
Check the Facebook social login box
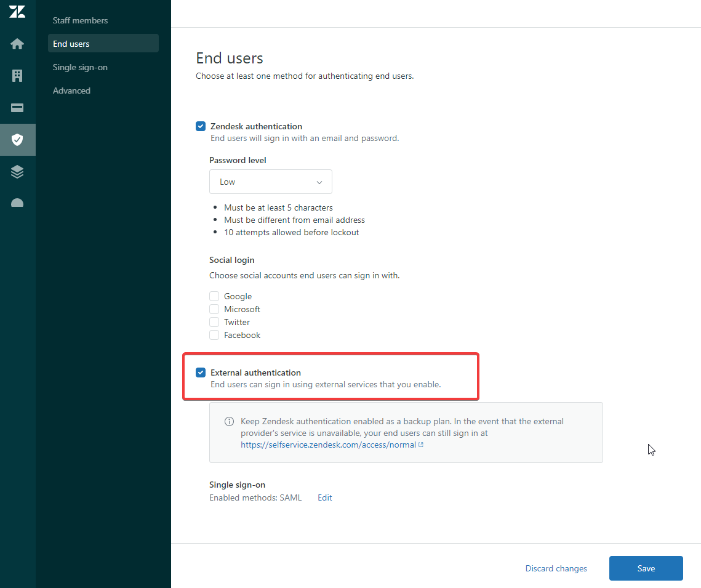coord(214,335)
